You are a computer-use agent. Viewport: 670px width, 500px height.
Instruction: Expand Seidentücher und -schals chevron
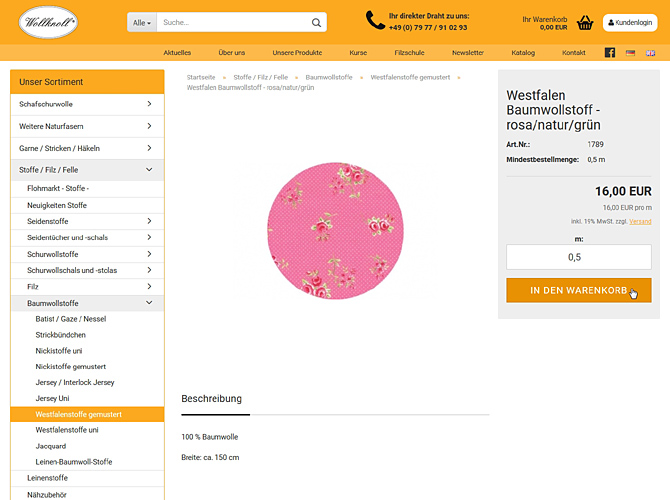click(149, 237)
